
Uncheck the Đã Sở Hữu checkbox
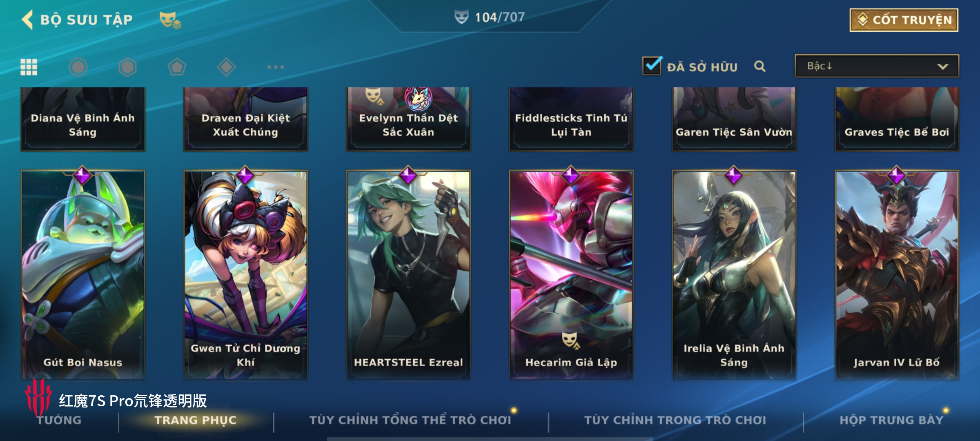[652, 65]
